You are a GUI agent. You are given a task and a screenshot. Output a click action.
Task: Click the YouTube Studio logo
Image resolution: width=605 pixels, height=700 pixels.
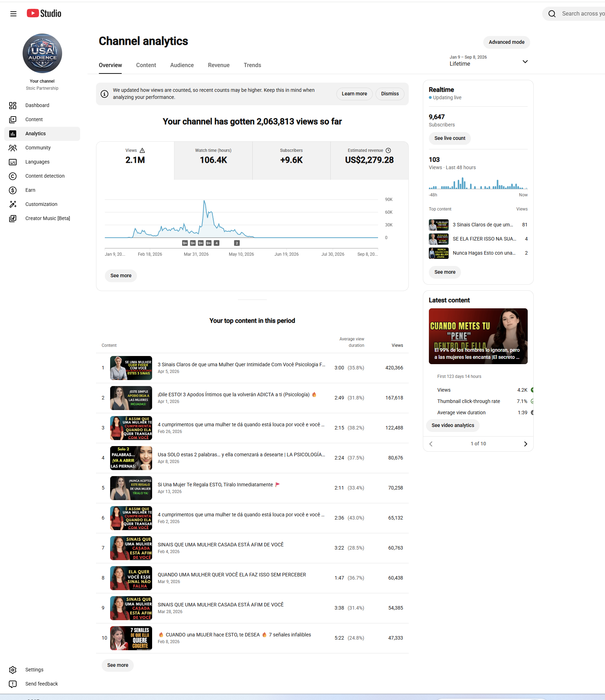[44, 13]
